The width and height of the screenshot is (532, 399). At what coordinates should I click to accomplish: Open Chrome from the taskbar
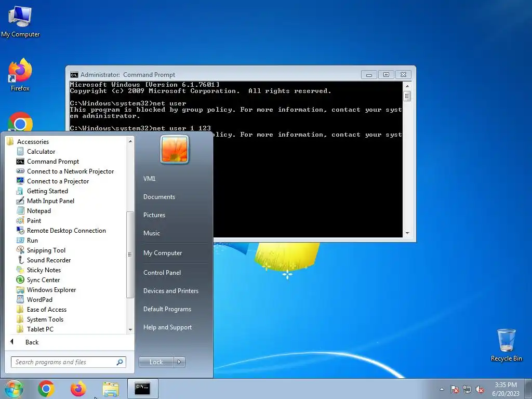[46, 389]
